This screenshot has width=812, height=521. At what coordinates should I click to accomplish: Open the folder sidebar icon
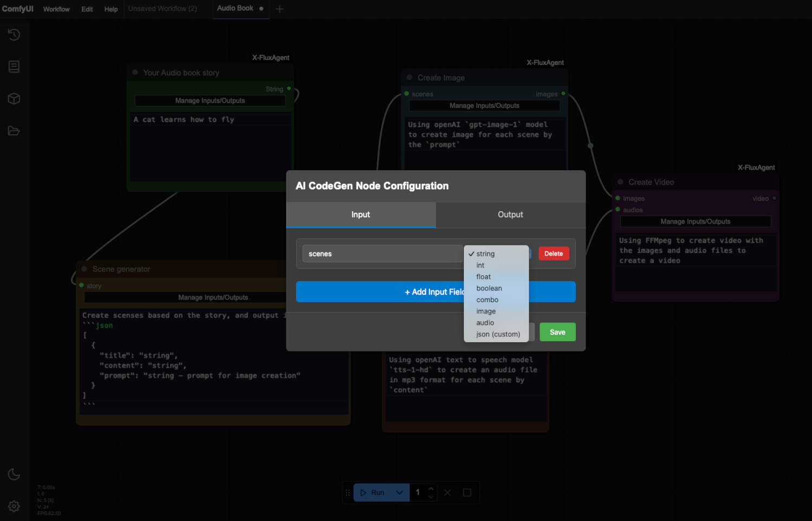[x=14, y=131]
